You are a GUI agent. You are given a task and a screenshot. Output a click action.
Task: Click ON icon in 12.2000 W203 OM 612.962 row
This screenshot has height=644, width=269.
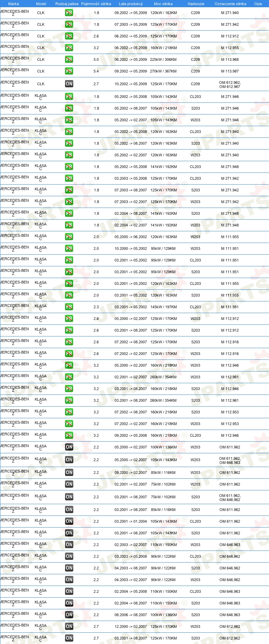click(69, 626)
